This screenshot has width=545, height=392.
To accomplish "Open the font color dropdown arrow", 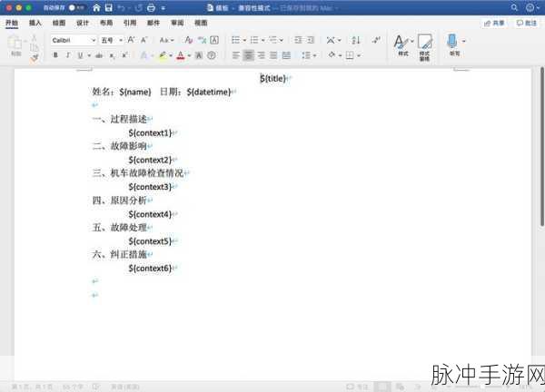I will (x=190, y=55).
